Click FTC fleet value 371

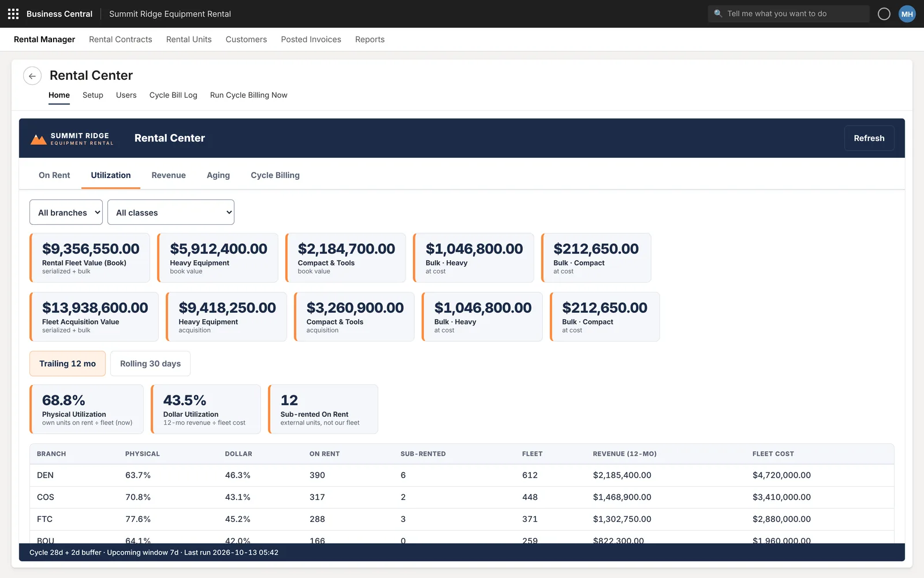[x=530, y=519]
